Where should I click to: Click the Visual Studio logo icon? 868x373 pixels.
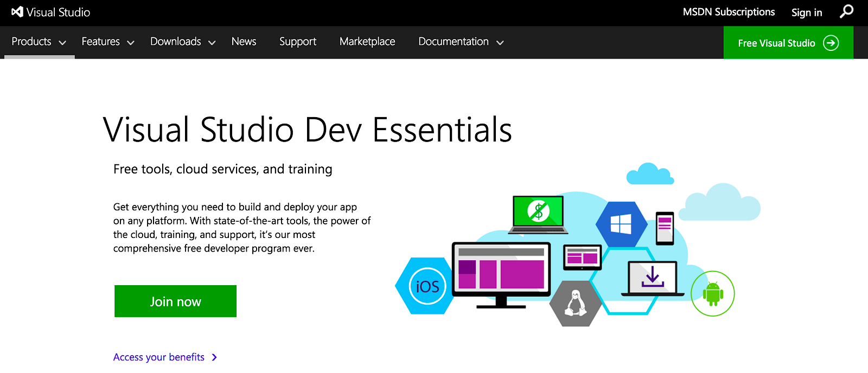click(17, 12)
